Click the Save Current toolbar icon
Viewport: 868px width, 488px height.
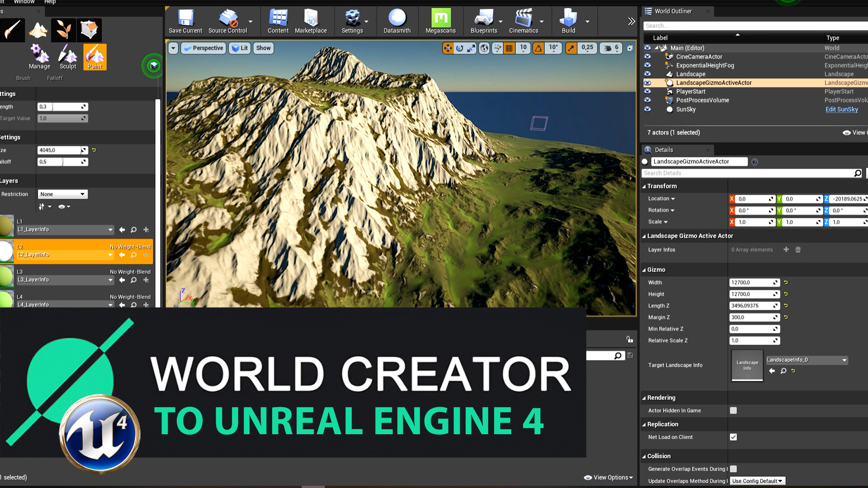(x=185, y=21)
